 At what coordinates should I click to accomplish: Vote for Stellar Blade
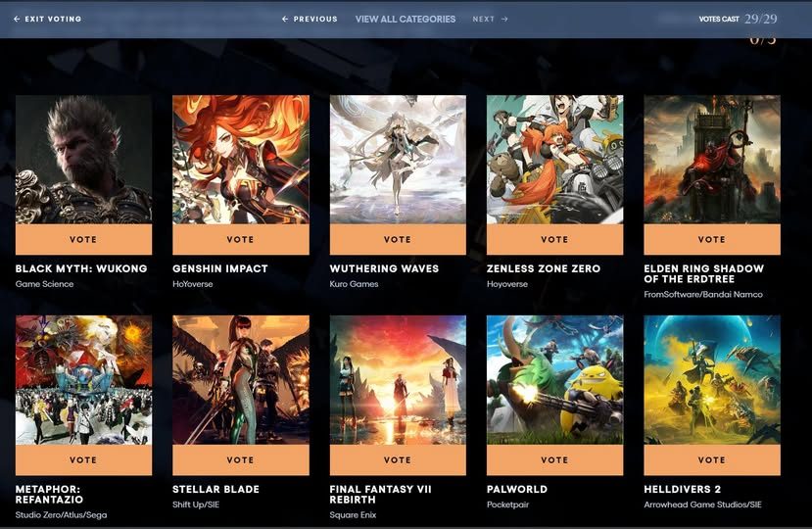pyautogui.click(x=241, y=459)
